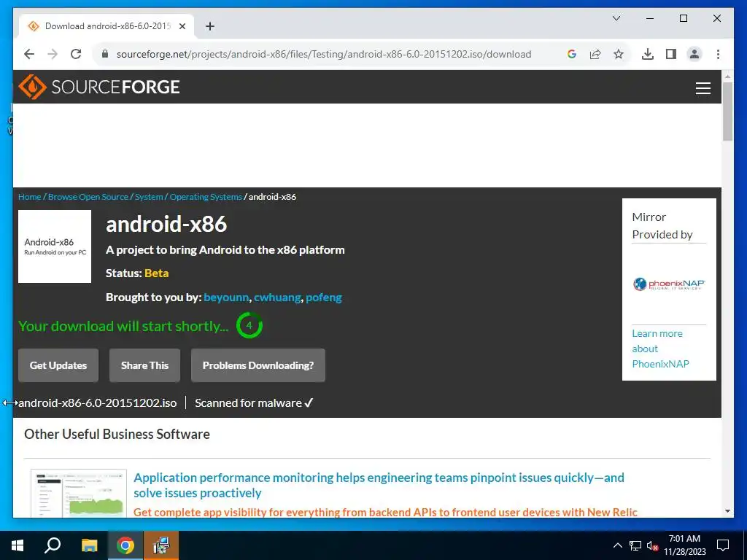This screenshot has width=747, height=560.
Task: Click the Problems Downloading? button
Action: point(258,365)
